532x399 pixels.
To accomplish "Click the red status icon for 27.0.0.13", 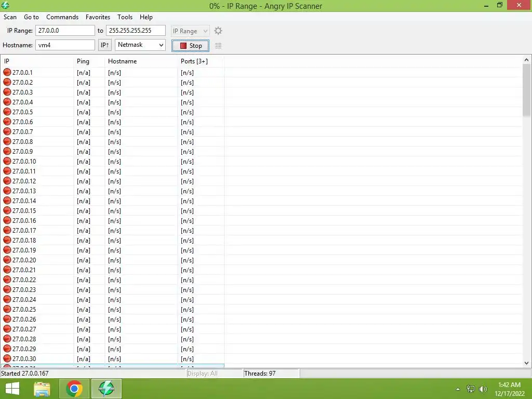I will tap(7, 190).
